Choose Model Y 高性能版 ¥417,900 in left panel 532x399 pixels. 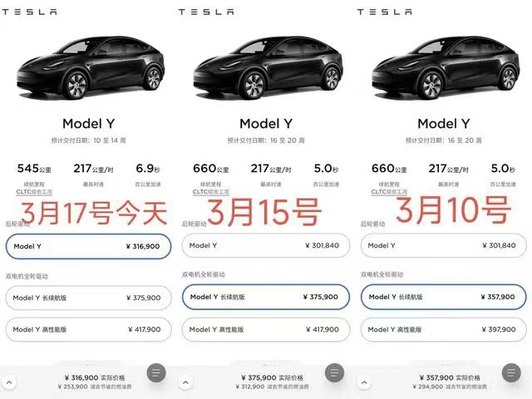coord(87,329)
